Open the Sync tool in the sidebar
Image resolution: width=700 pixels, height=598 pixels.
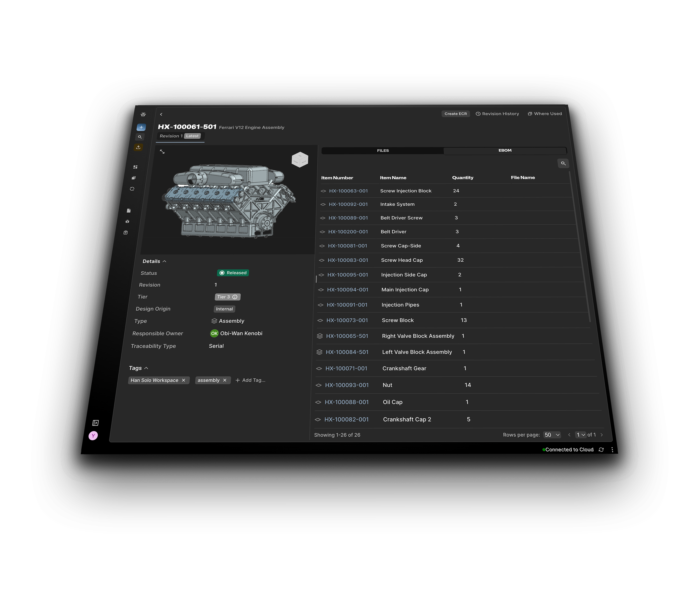[132, 189]
